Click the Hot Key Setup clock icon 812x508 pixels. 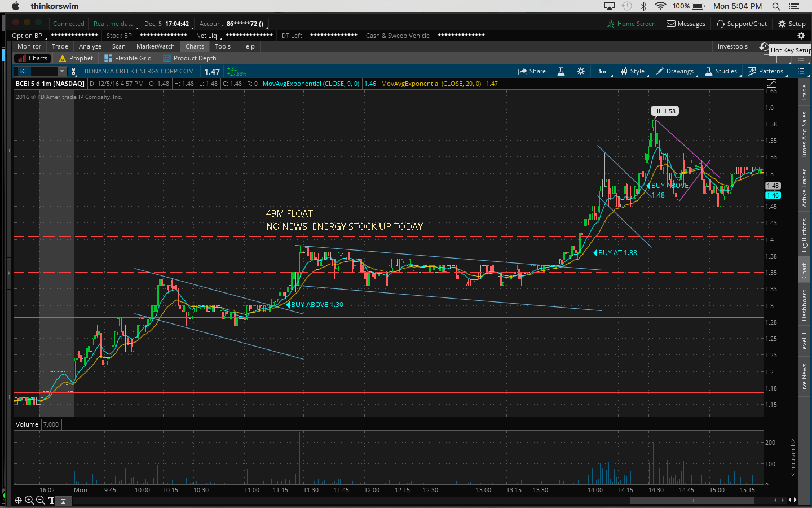coord(764,47)
